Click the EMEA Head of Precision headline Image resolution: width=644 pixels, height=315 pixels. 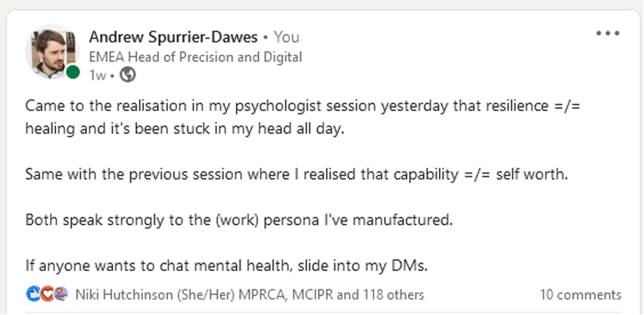pyautogui.click(x=195, y=57)
